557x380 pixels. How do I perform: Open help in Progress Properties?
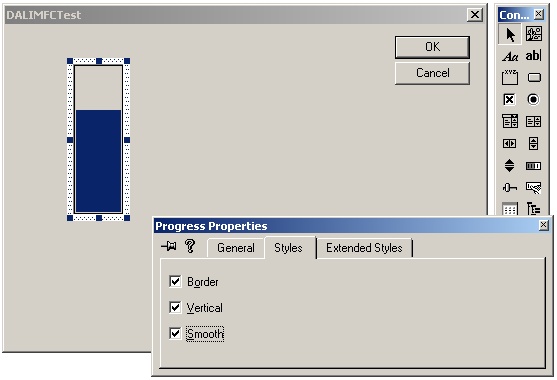tap(190, 246)
